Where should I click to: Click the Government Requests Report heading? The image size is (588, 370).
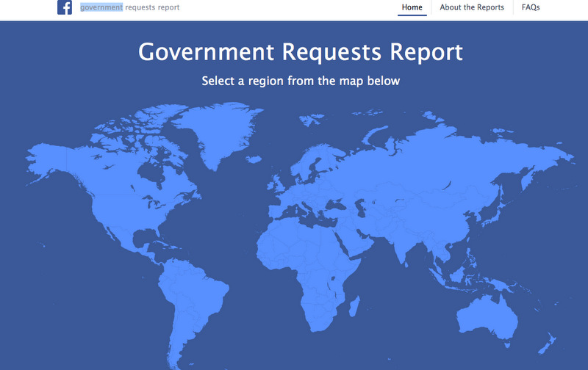coord(301,52)
